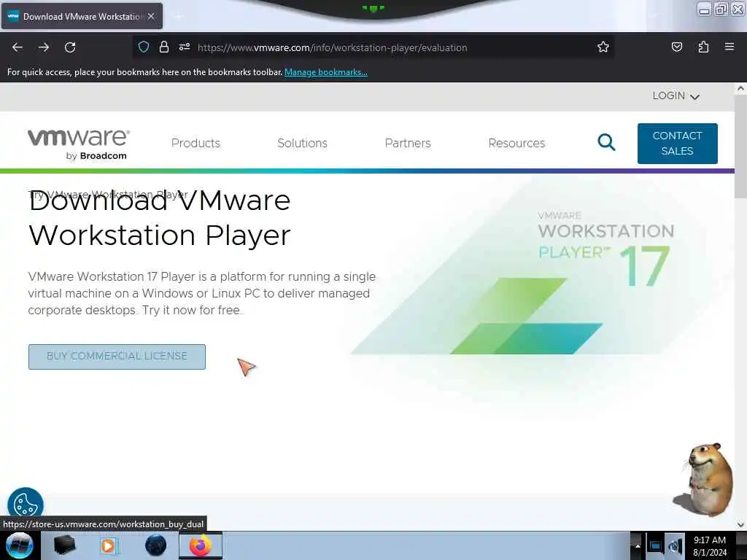
Task: Open the dark globe taskbar icon
Action: [155, 545]
